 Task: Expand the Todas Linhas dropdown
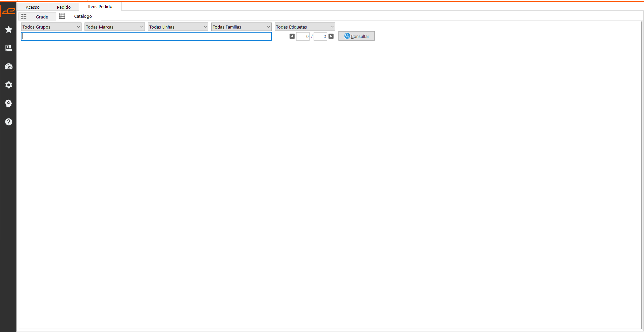178,27
